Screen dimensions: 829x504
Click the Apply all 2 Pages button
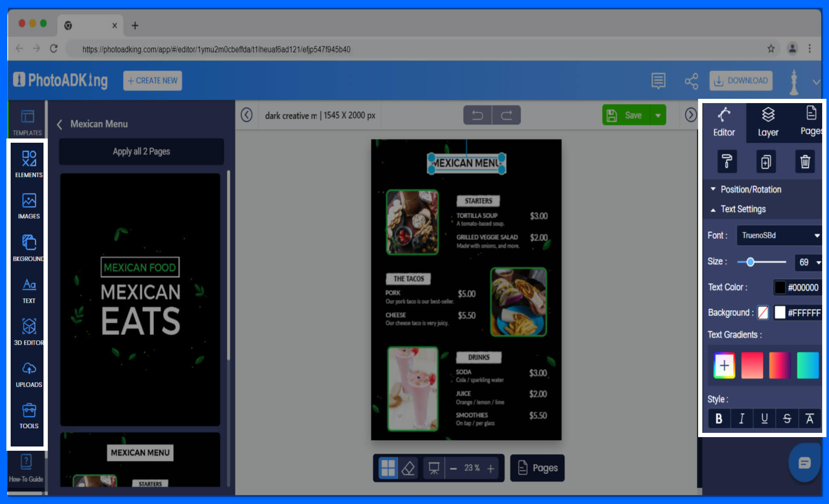click(x=141, y=152)
